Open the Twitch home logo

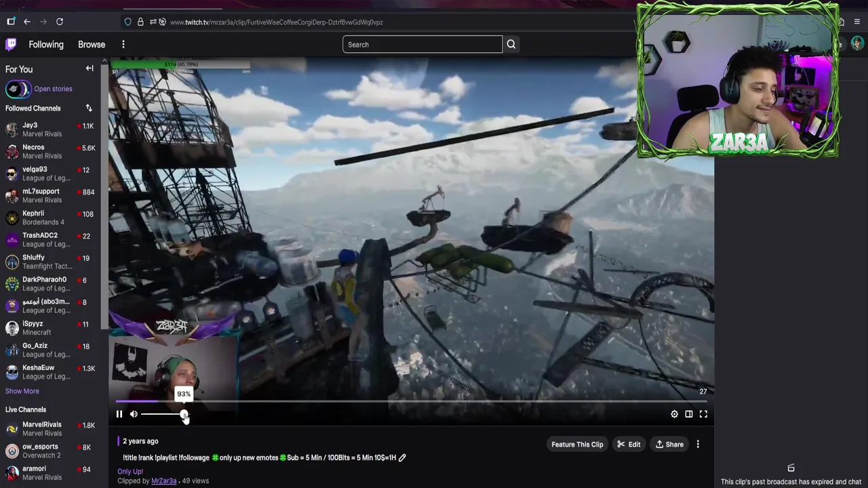pyautogui.click(x=11, y=45)
